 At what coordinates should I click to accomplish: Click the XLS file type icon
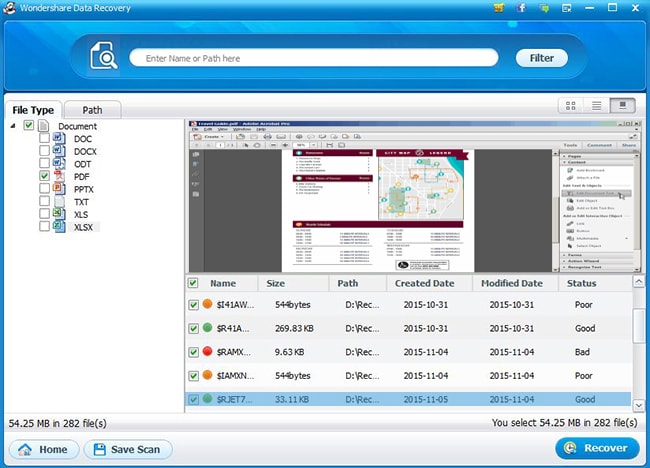point(59,214)
